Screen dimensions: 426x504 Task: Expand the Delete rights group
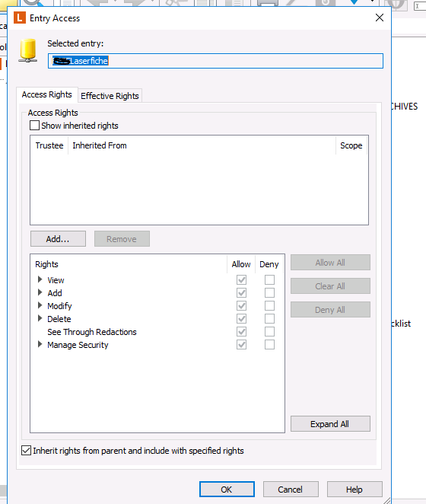(x=40, y=318)
